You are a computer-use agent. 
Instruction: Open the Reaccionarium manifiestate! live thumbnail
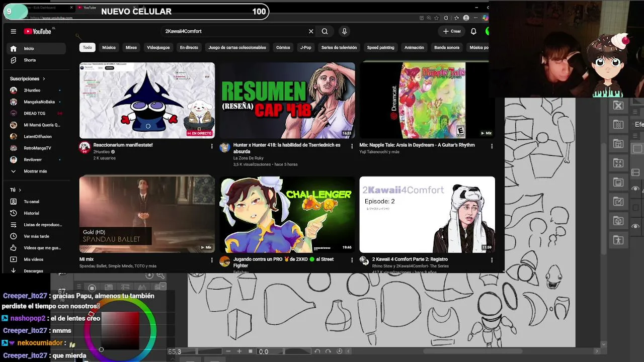(x=147, y=100)
